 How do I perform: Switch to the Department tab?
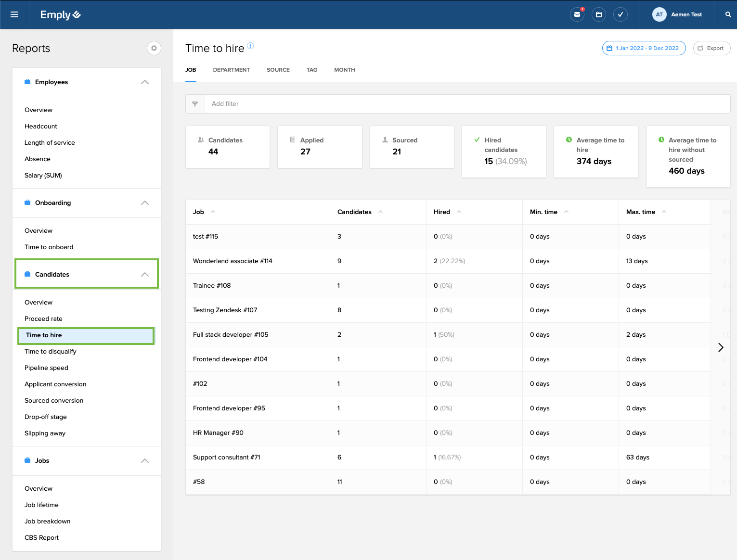[231, 70]
